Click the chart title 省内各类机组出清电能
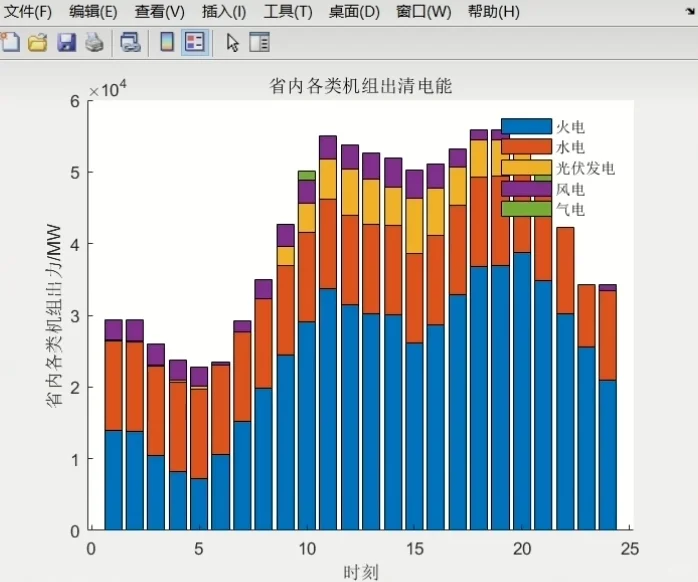This screenshot has height=582, width=698. 361,85
